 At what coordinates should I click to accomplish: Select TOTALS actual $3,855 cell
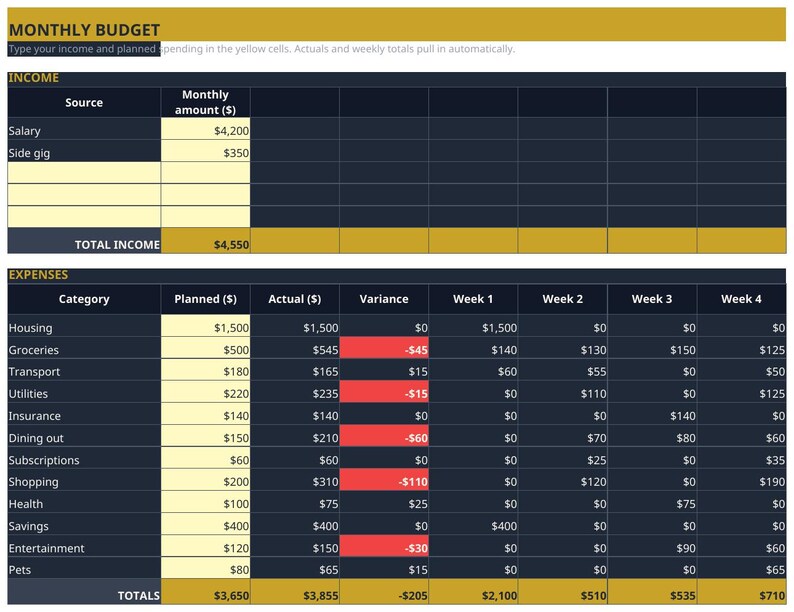[x=295, y=592]
